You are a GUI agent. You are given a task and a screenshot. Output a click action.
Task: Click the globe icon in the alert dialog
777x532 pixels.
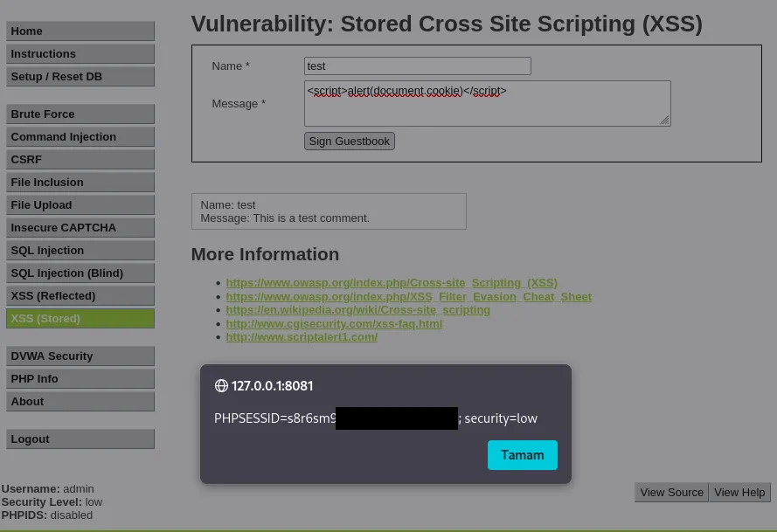pyautogui.click(x=221, y=386)
